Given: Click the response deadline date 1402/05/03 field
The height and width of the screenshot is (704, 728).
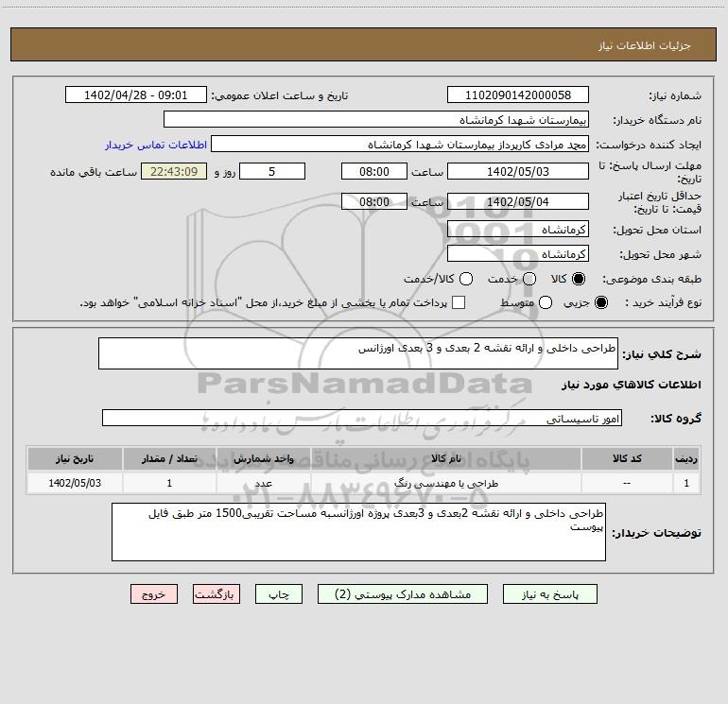Looking at the screenshot, I should tap(518, 171).
